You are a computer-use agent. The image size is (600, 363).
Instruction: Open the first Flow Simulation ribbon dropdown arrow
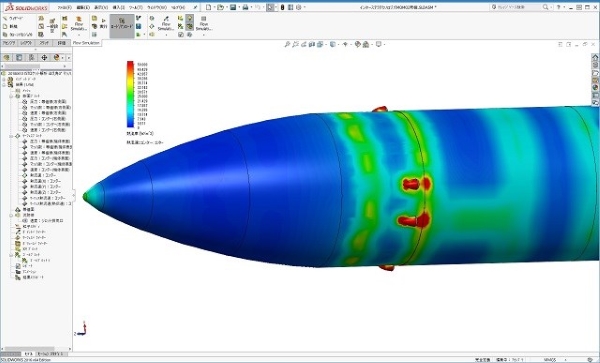79,35
